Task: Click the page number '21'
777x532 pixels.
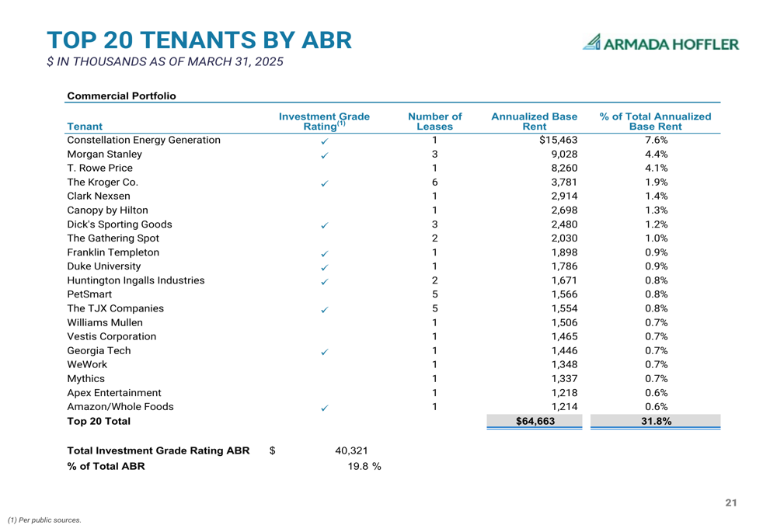Action: tap(731, 502)
